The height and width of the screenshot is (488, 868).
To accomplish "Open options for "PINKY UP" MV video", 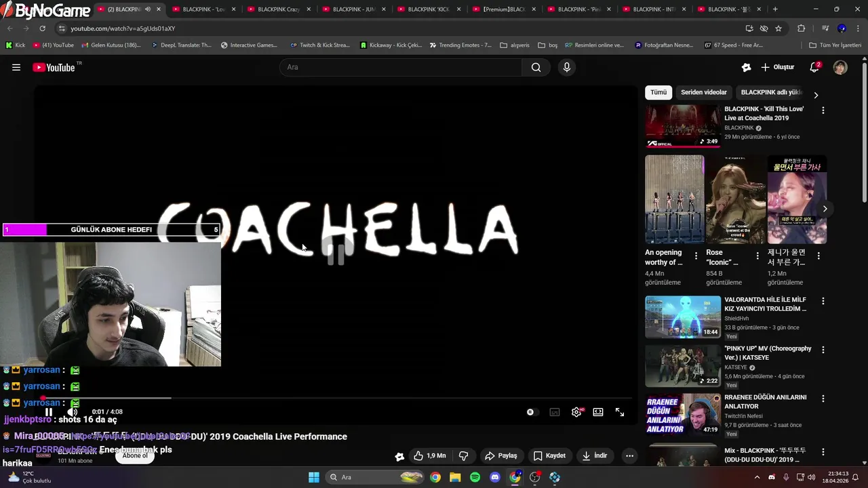I will [x=823, y=350].
